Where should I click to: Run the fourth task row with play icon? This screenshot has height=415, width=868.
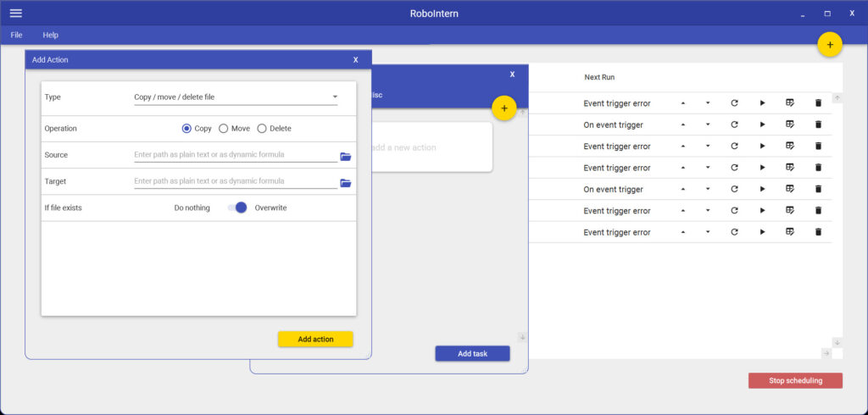[762, 168]
